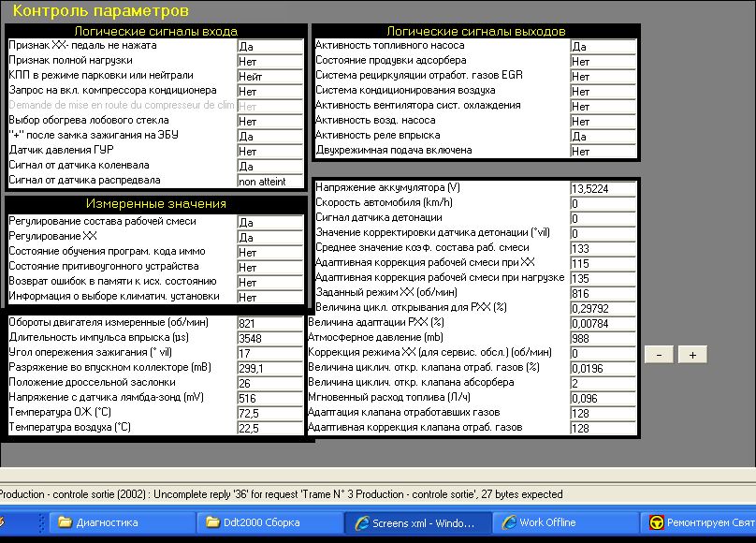Screen dimensions: 756x543
Task: Click label 'Выбор обогрева лобового стекла'
Action: [x=89, y=120]
